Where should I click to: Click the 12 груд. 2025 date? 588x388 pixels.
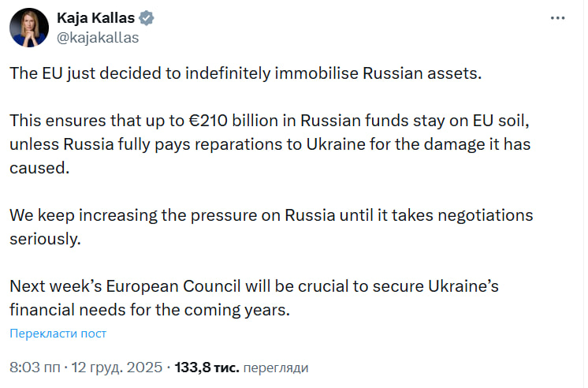pyautogui.click(x=115, y=367)
